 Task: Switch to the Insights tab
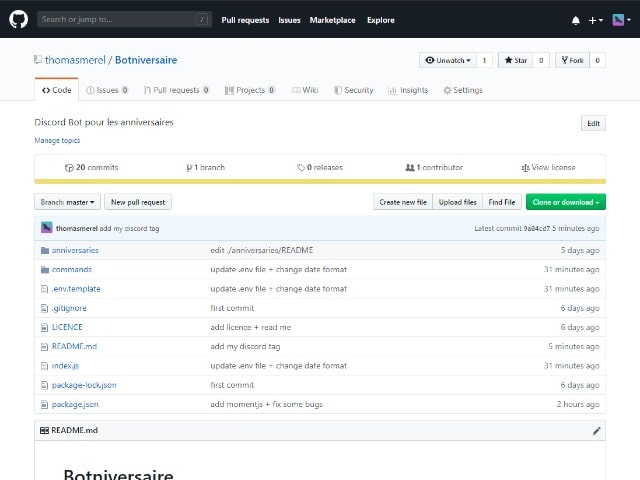point(408,90)
